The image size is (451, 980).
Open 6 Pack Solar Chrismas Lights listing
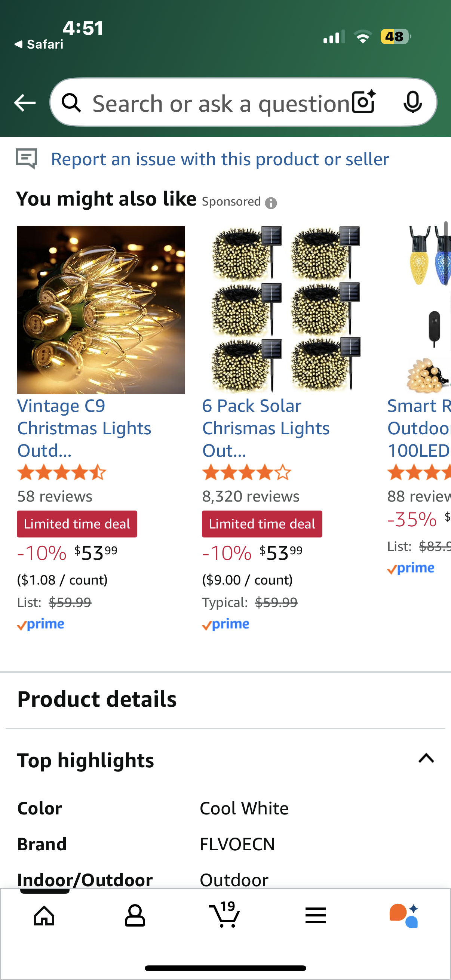(x=266, y=428)
